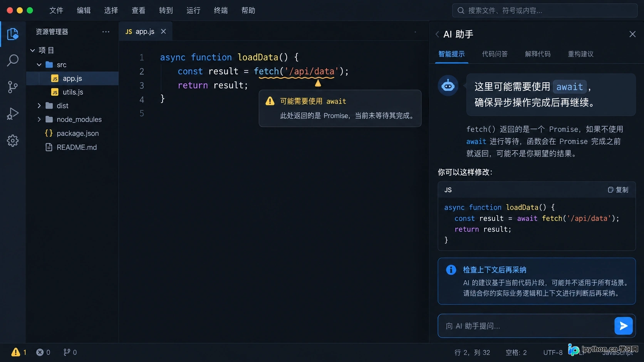Click the back chevron beside AI 助手
The width and height of the screenshot is (644, 362).
point(437,34)
